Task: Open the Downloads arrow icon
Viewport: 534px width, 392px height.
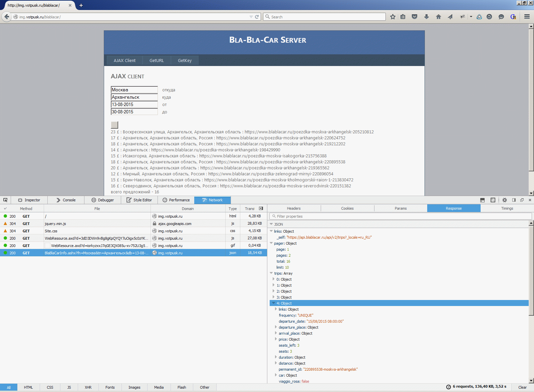Action: coord(427,17)
